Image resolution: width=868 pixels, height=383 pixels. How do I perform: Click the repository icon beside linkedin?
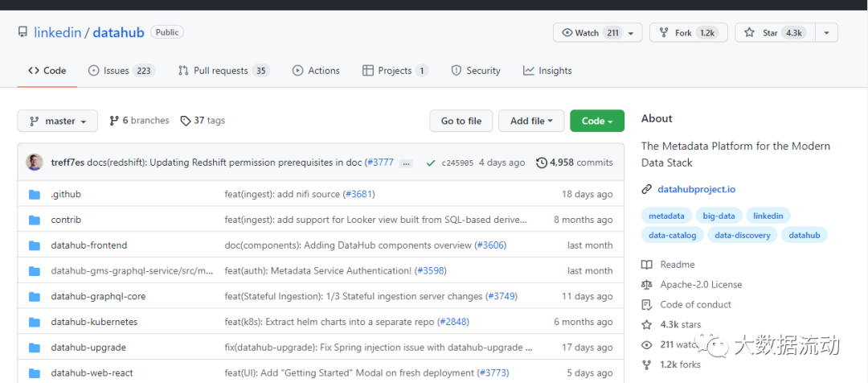[x=23, y=32]
